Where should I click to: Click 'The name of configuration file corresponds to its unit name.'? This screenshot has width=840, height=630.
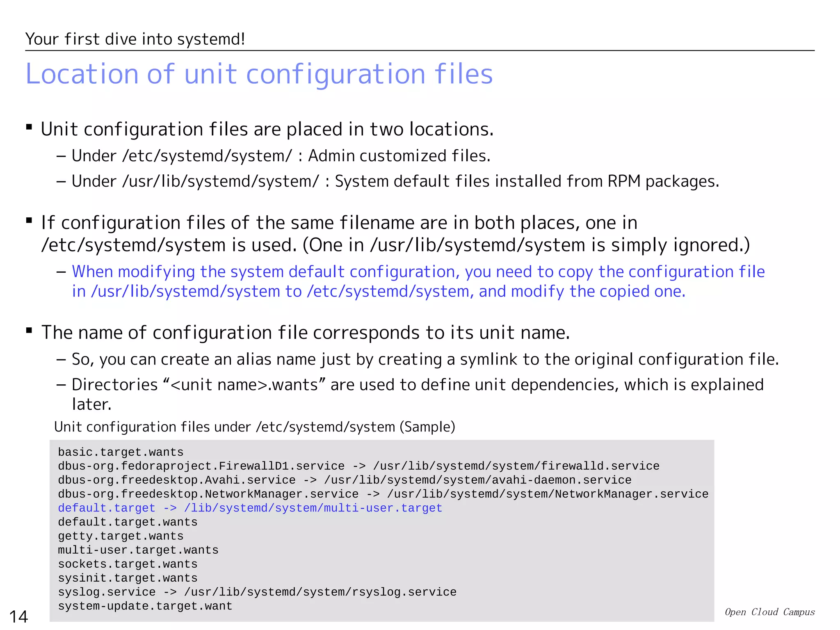(x=306, y=332)
